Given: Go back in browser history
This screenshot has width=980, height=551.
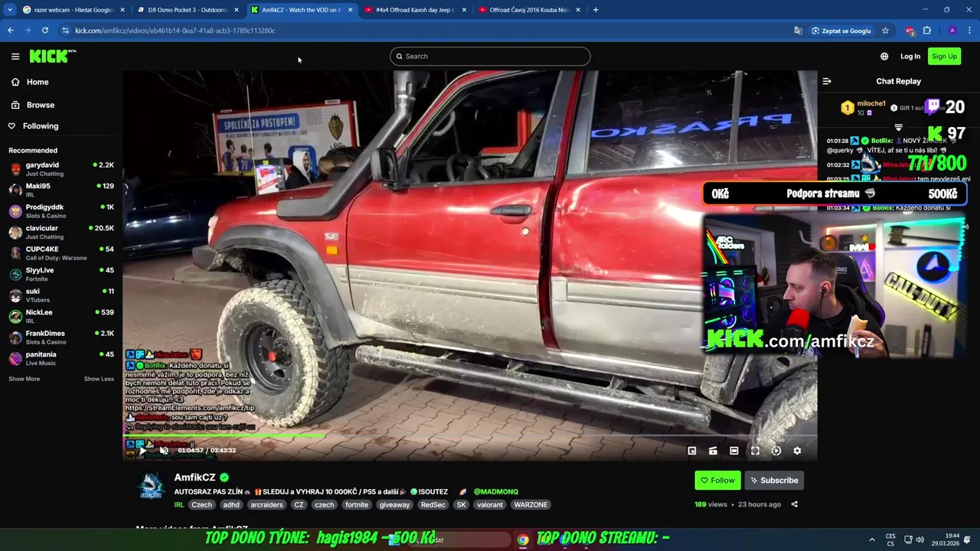Looking at the screenshot, I should (11, 31).
